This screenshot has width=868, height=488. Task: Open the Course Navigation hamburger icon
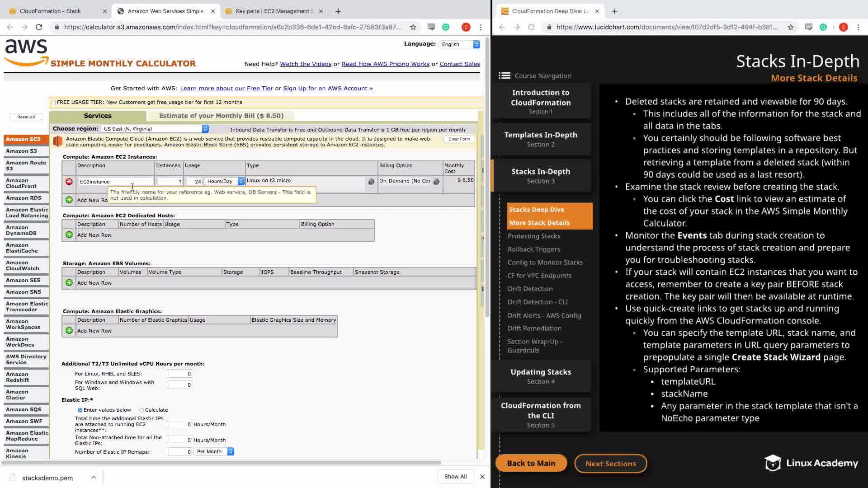point(505,76)
